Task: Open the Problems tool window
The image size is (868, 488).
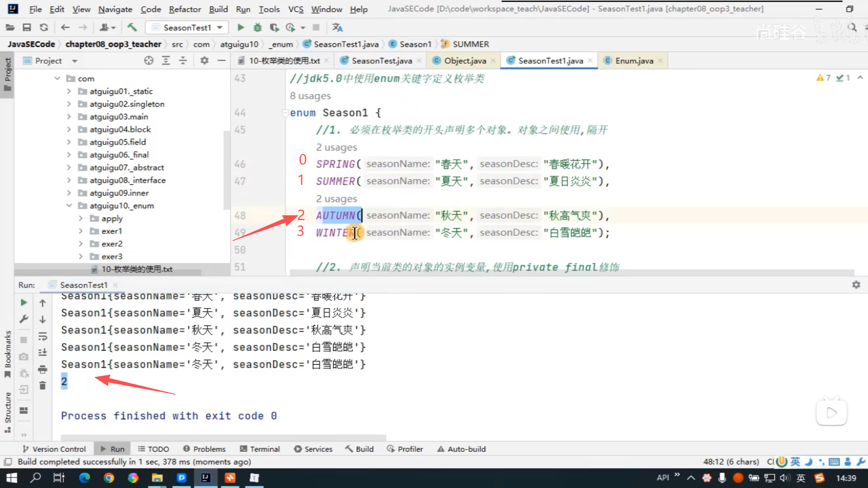Action: pyautogui.click(x=204, y=449)
